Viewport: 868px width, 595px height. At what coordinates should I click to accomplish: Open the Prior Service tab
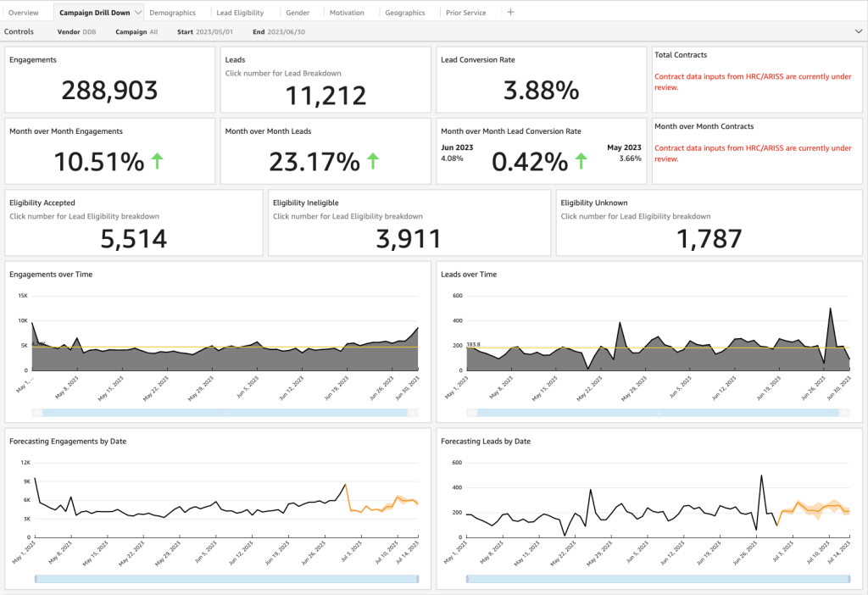point(465,12)
